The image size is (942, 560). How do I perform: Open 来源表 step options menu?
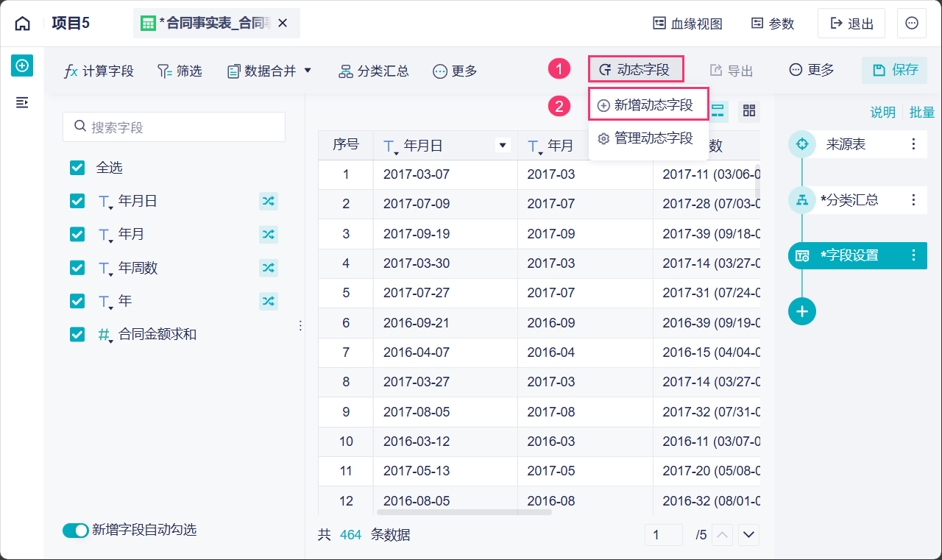(913, 144)
